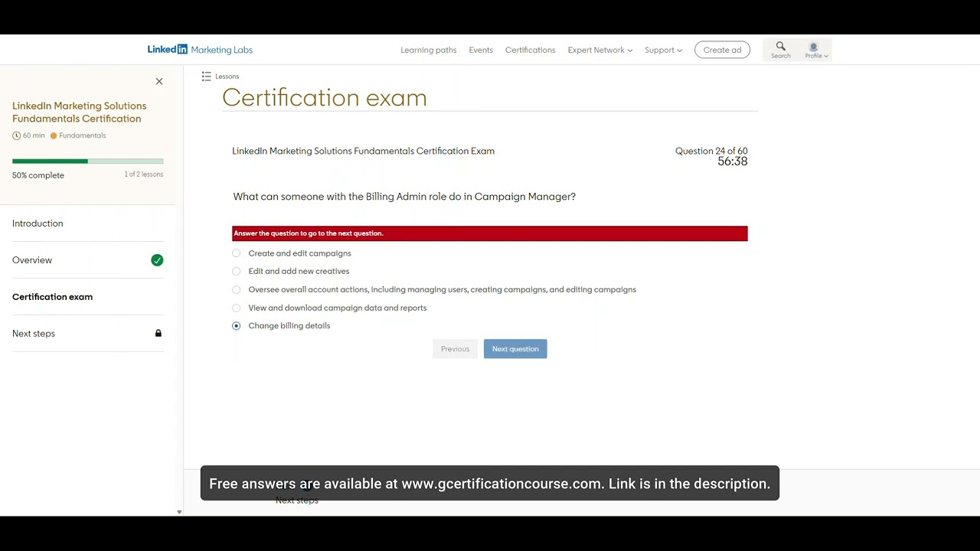Image resolution: width=980 pixels, height=551 pixels.
Task: Click the Billing Admin question text
Action: 404,197
